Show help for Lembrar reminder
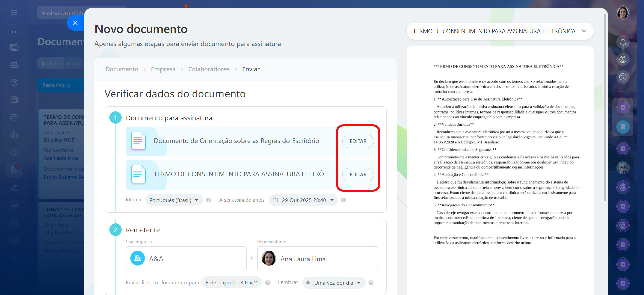 371,283
